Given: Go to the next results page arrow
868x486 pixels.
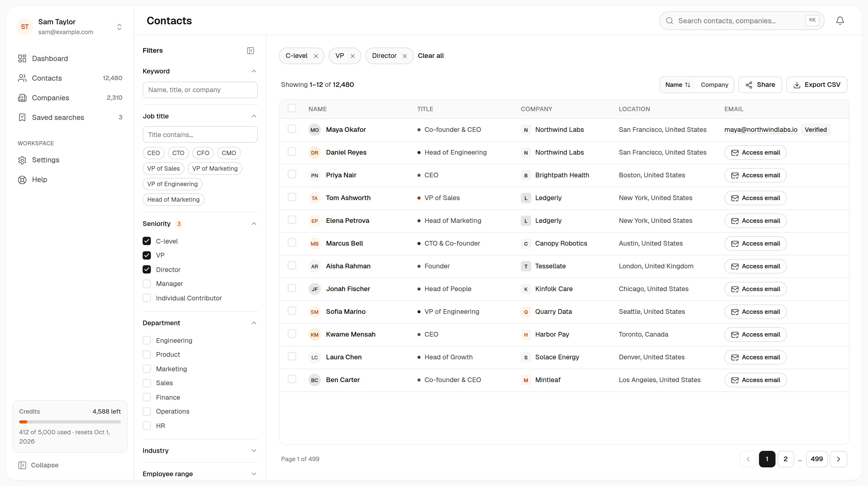Looking at the screenshot, I should pos(838,459).
